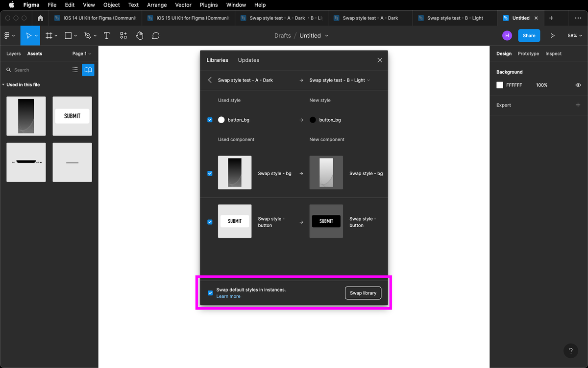Add an export setting with plus
Image resolution: width=588 pixels, height=368 pixels.
pos(578,105)
